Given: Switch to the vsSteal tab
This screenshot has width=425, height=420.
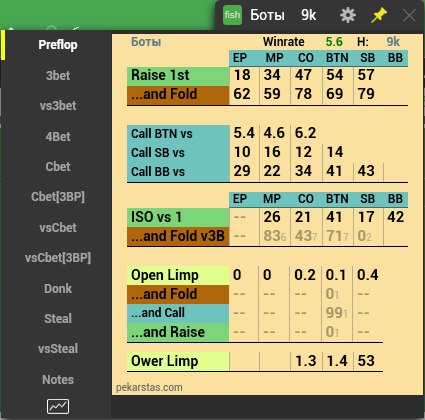Looking at the screenshot, I should (x=58, y=349).
